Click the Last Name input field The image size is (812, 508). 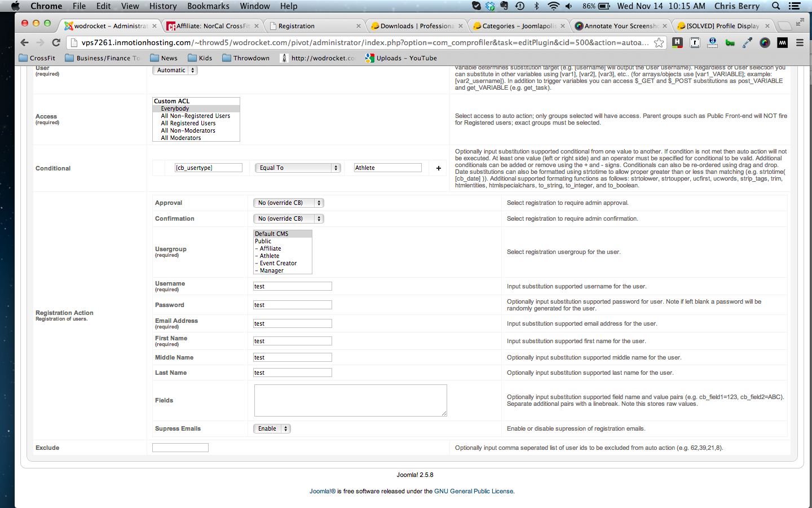(x=293, y=373)
